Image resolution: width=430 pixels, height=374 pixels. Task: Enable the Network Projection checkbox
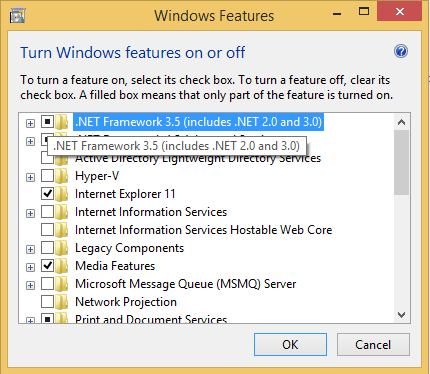pos(47,302)
